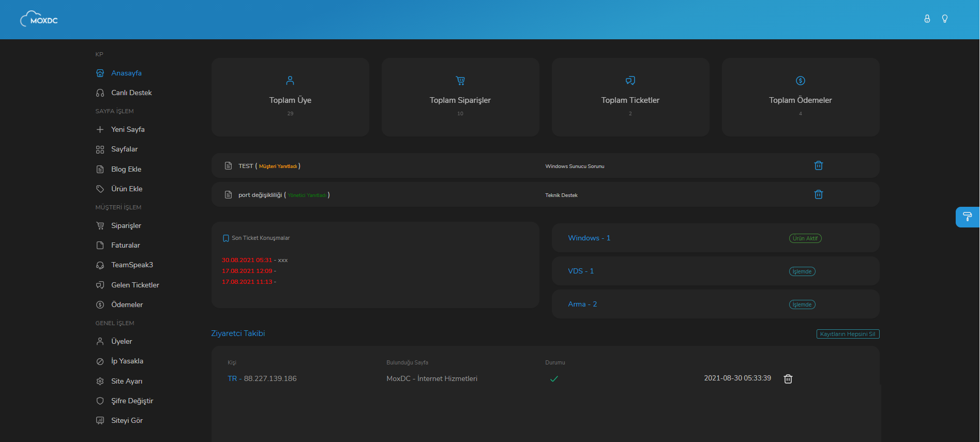The image size is (980, 442).
Task: Open İp Yasakla sidebar entry
Action: click(x=127, y=361)
